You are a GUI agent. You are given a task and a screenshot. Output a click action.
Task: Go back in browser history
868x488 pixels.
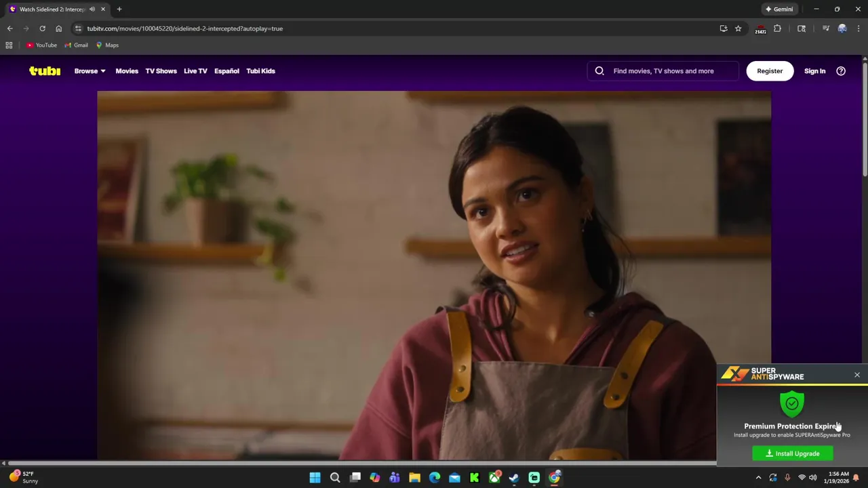click(9, 28)
